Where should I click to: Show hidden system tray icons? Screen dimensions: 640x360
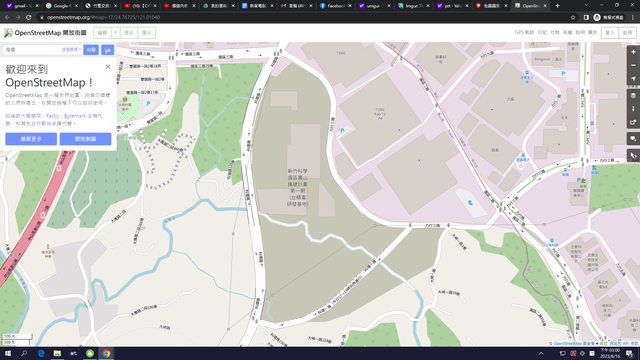coord(541,353)
